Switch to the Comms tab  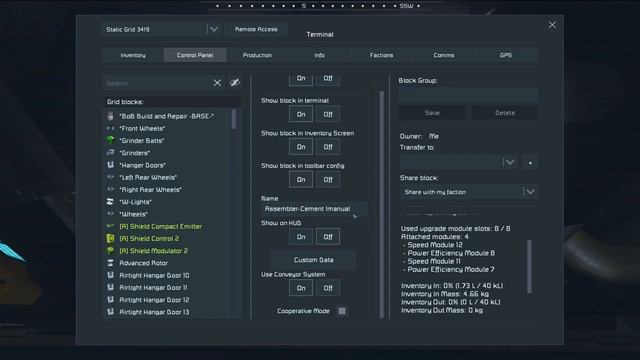click(444, 55)
